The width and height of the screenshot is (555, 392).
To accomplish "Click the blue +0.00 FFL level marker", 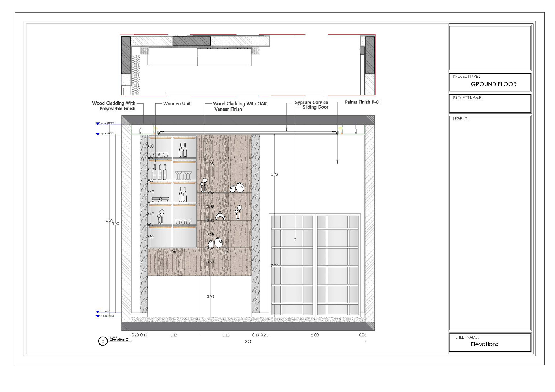I will pos(98,316).
